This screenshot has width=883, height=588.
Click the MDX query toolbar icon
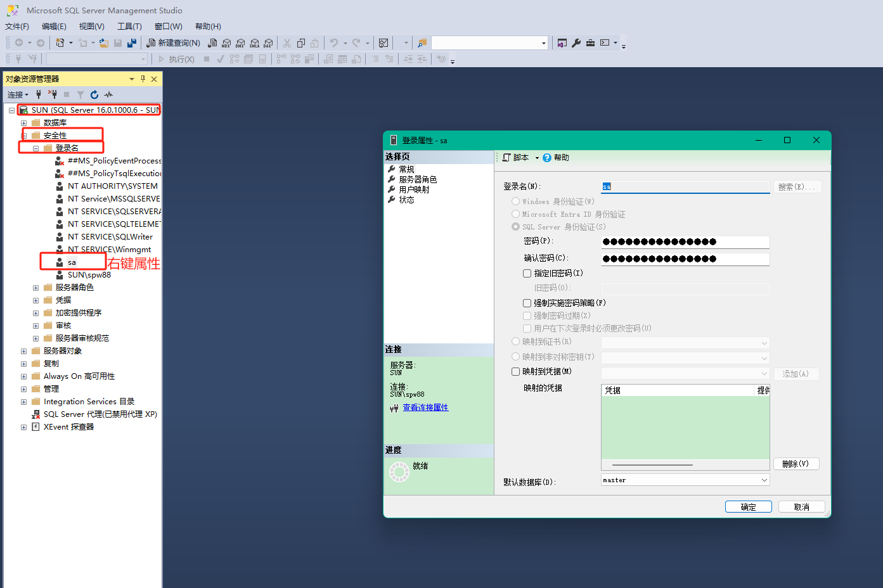pyautogui.click(x=225, y=43)
